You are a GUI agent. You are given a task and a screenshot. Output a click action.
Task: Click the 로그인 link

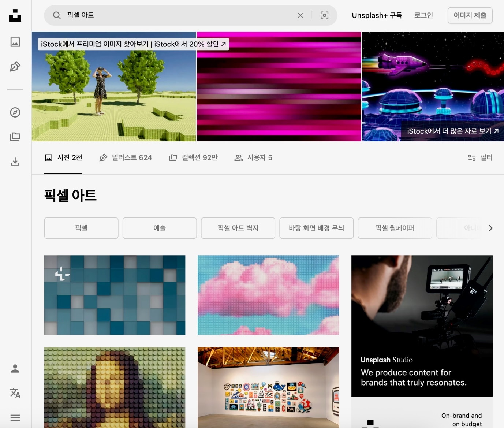(x=423, y=15)
